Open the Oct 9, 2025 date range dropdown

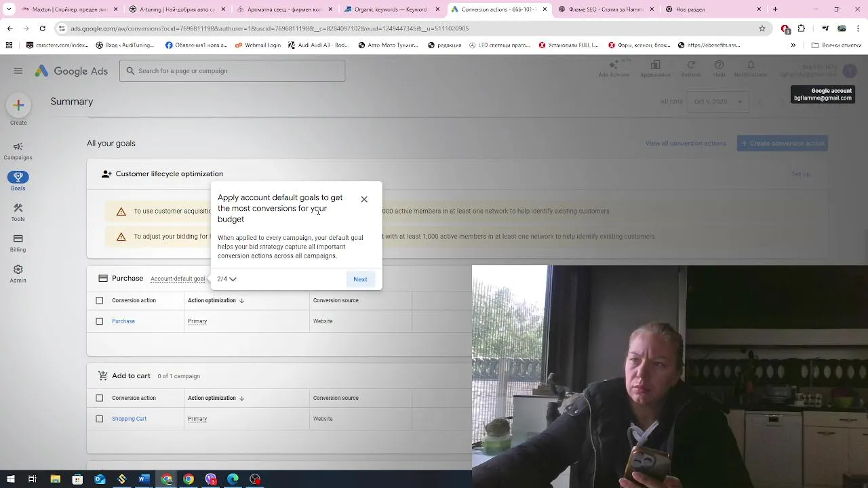(717, 102)
